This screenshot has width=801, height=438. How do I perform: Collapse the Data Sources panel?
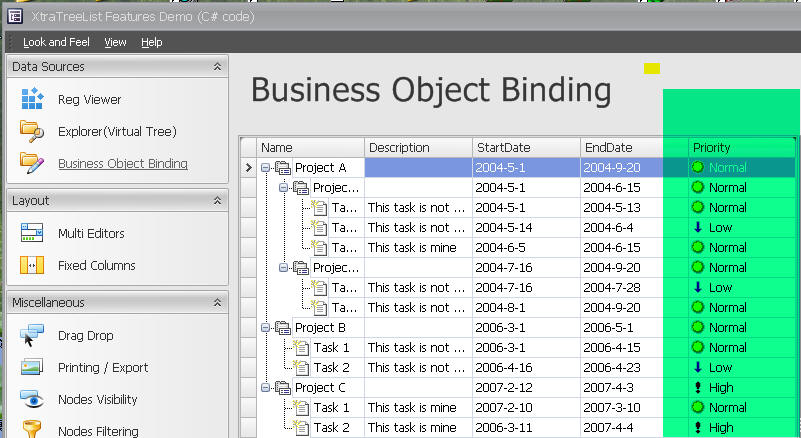[217, 67]
